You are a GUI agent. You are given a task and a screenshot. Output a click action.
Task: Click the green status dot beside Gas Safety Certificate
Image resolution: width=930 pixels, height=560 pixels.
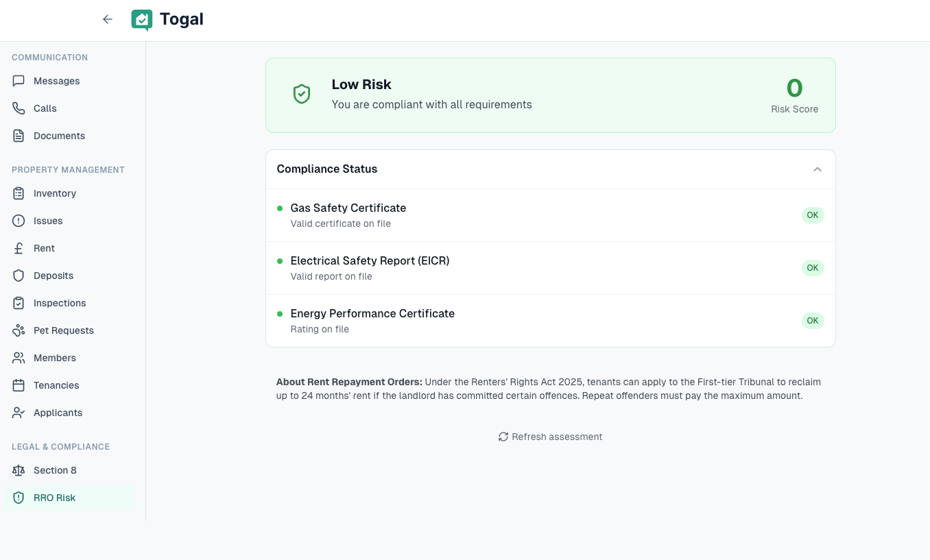tap(279, 208)
